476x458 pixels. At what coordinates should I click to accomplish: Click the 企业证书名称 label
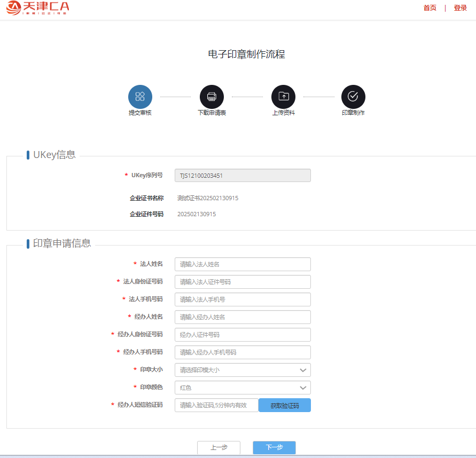(146, 198)
